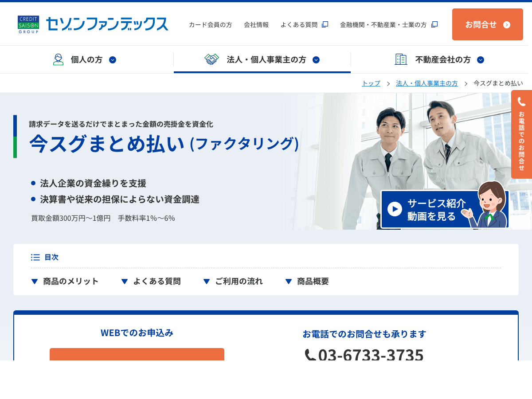The width and height of the screenshot is (532, 399).
Task: Click the building icon for 不動産会社
Action: point(401,59)
